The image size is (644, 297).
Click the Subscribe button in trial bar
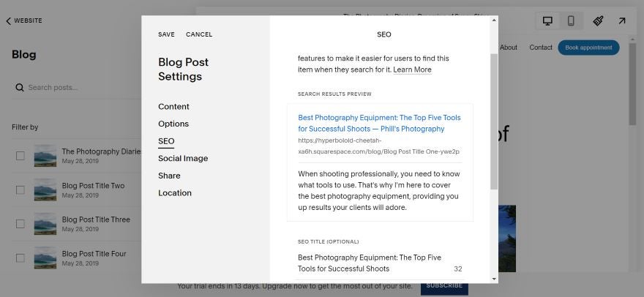(x=444, y=285)
